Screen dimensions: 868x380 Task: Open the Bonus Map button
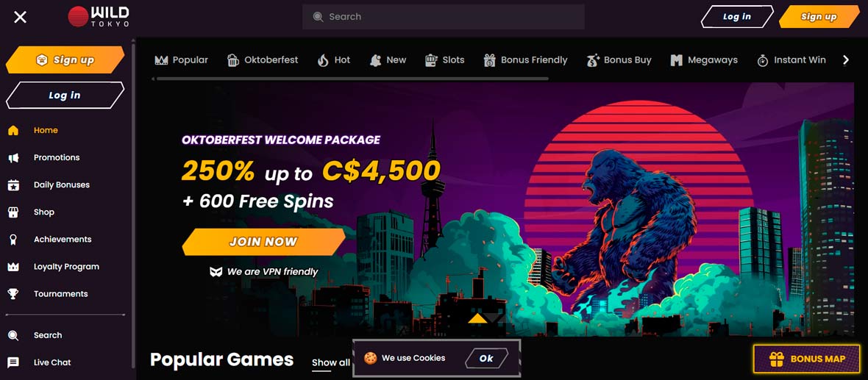point(807,359)
